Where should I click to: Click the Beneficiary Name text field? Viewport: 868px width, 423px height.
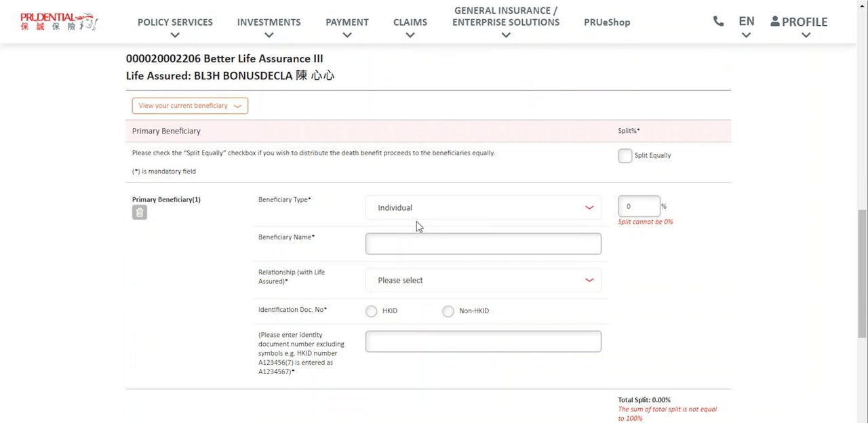click(x=483, y=244)
